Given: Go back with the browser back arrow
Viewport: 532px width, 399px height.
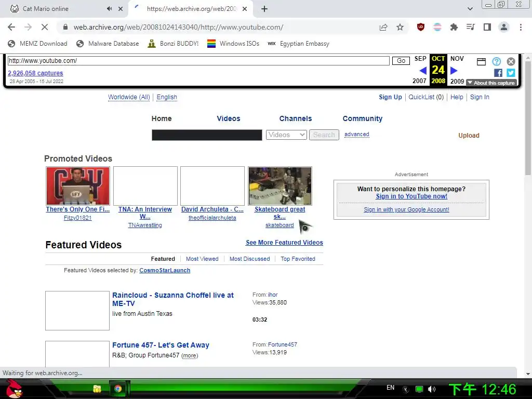Looking at the screenshot, I should pyautogui.click(x=11, y=27).
